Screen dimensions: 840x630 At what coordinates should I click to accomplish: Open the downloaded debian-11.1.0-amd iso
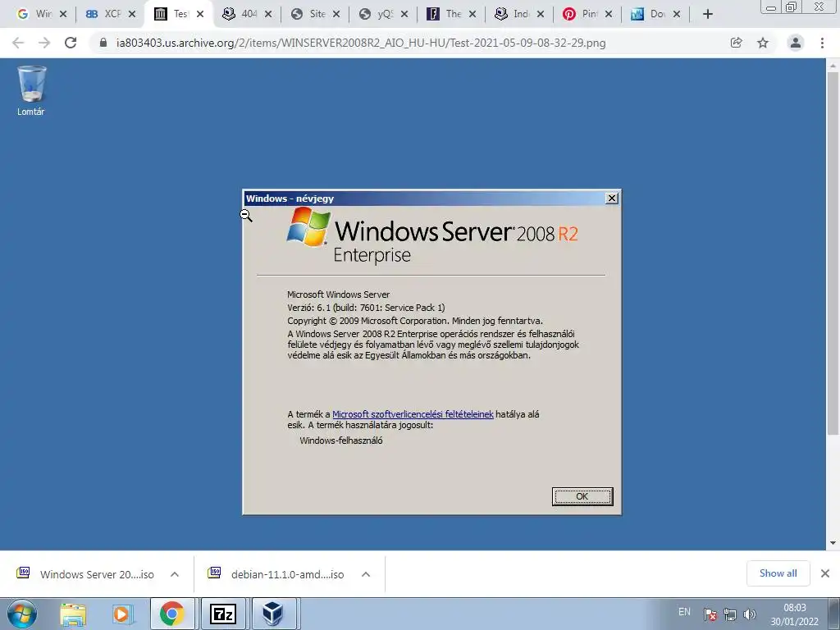276,574
